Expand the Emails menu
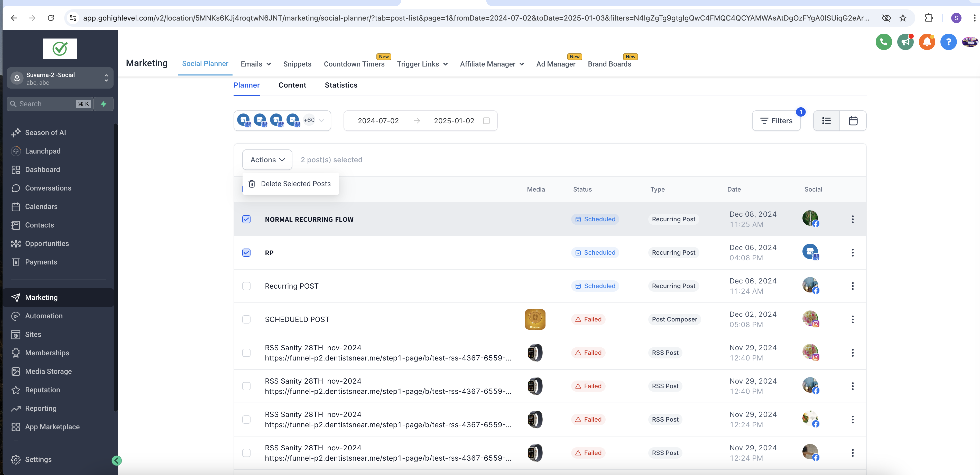 (x=256, y=64)
